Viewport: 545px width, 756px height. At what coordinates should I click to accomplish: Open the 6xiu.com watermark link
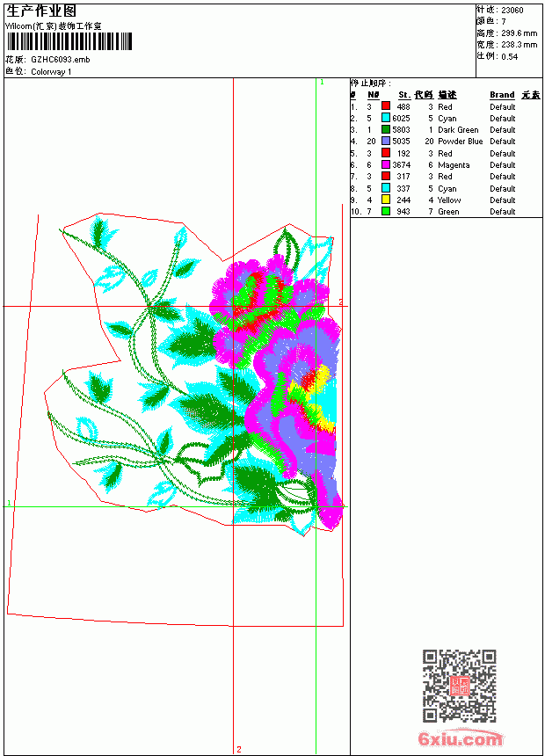(460, 738)
